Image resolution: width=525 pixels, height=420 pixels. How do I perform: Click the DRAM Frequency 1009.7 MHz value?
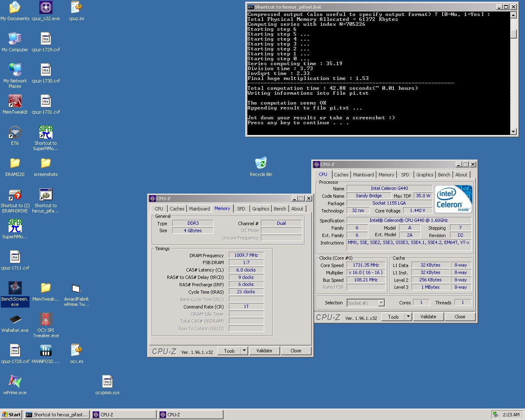(x=246, y=255)
